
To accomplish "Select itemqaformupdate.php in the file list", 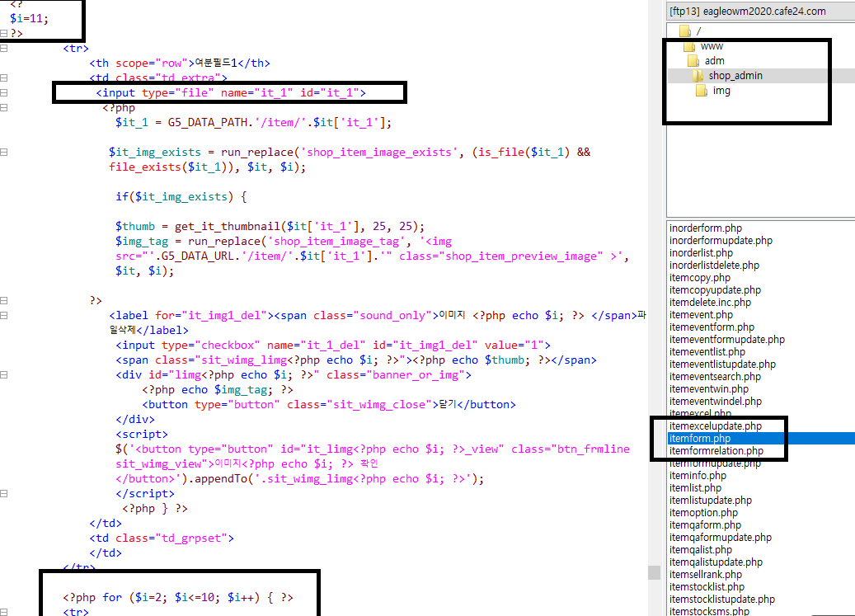I will [x=721, y=538].
